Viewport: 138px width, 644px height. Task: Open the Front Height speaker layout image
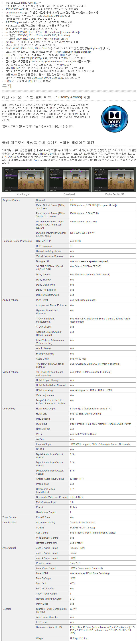click(x=24, y=180)
